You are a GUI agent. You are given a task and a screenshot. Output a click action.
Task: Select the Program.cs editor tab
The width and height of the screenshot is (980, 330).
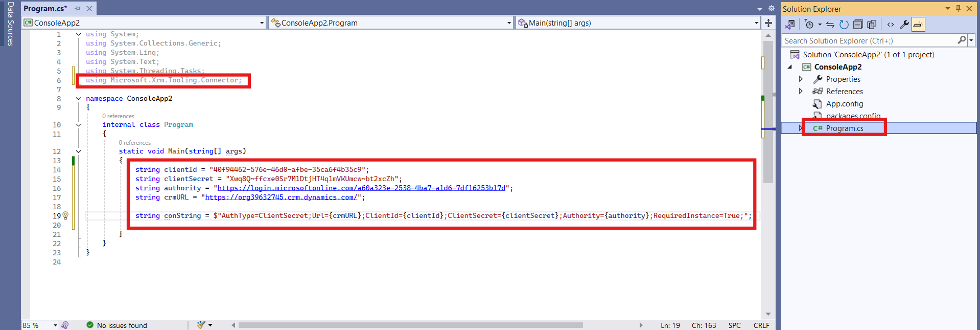point(45,9)
